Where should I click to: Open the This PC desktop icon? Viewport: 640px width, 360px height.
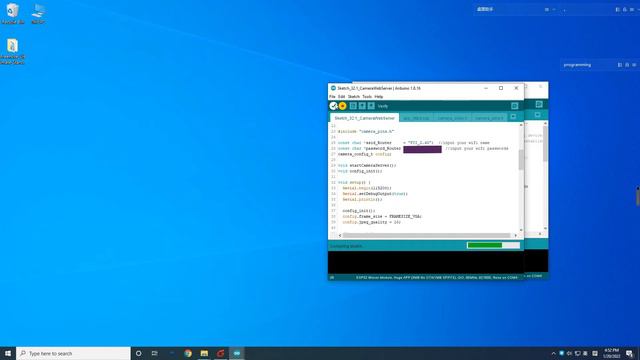[x=38, y=14]
